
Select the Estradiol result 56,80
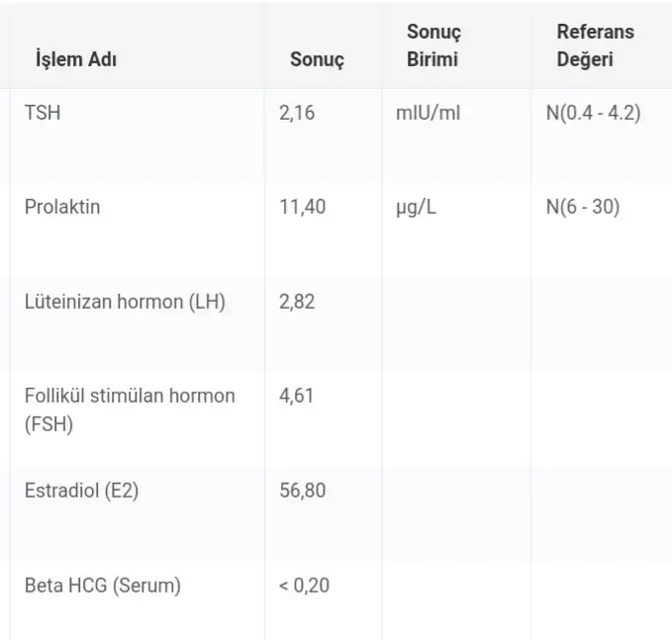302,491
